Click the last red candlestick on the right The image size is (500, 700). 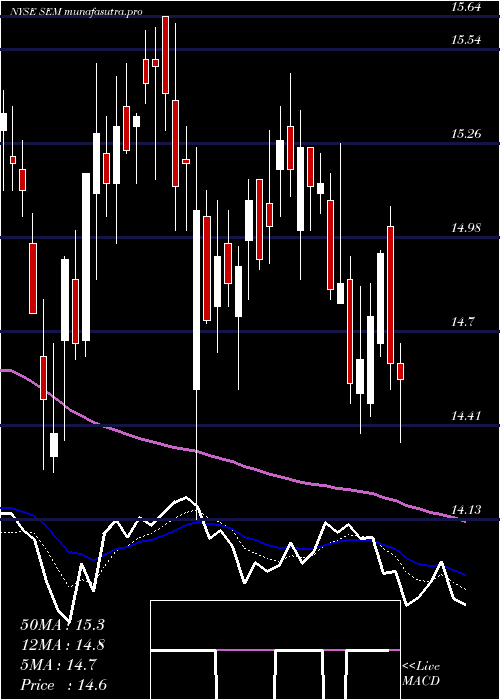(x=400, y=371)
